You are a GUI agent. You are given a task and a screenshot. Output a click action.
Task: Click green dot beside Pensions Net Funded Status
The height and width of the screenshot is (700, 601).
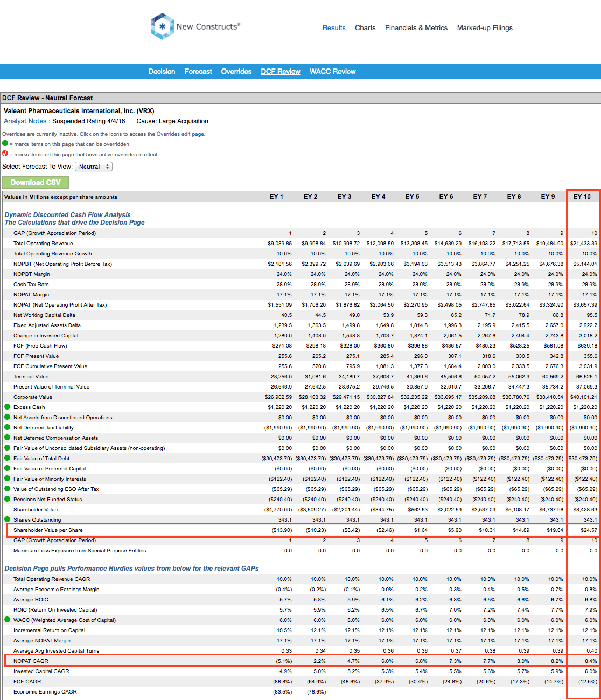click(8, 499)
